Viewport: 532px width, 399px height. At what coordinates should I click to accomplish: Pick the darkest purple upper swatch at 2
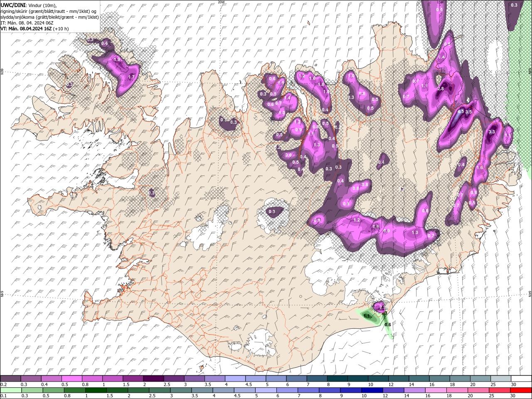point(153,379)
